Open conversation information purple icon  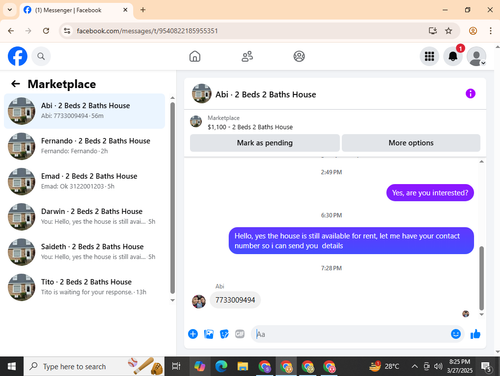coord(470,94)
